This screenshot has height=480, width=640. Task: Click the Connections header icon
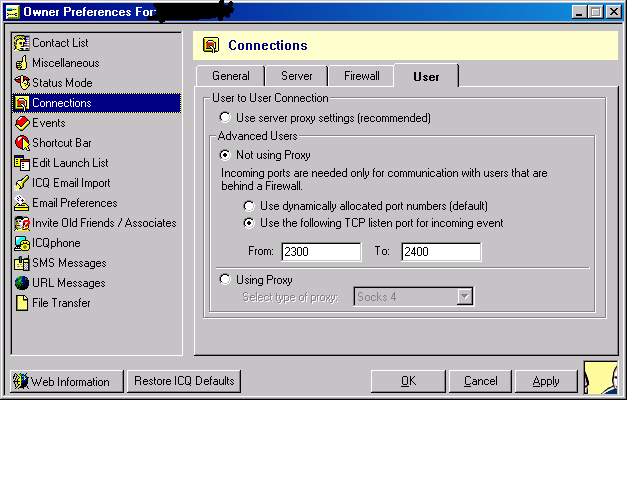click(211, 45)
